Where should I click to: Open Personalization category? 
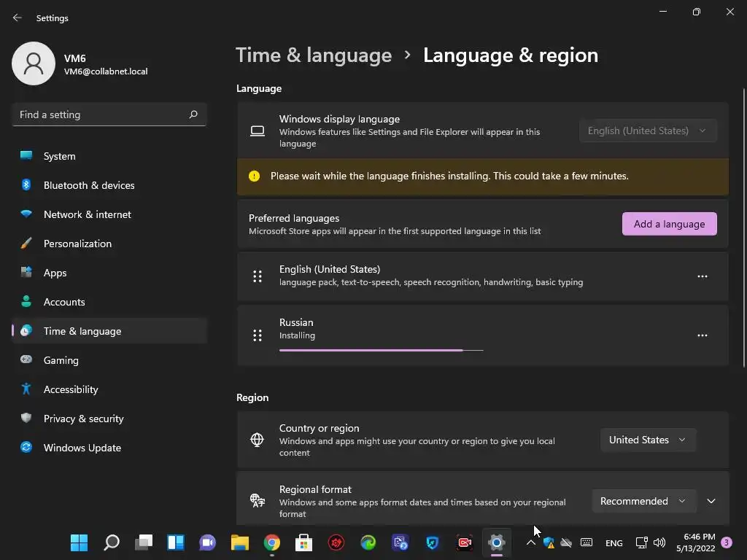point(109,244)
